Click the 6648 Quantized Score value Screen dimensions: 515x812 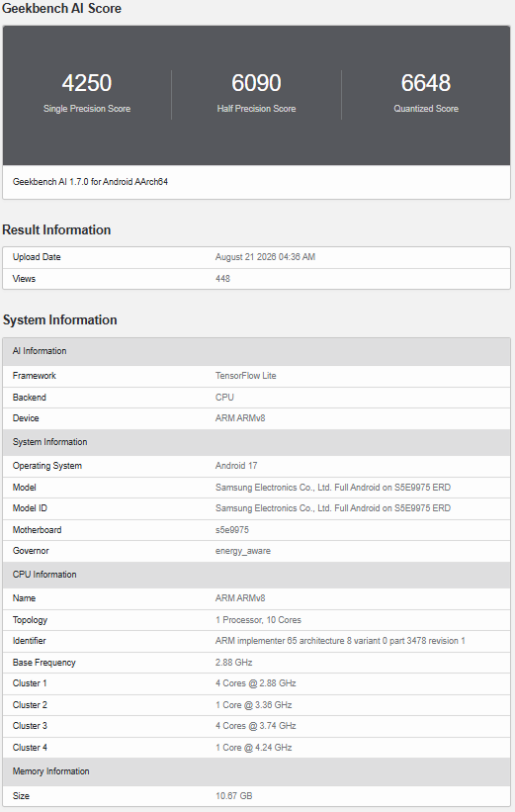(x=426, y=83)
